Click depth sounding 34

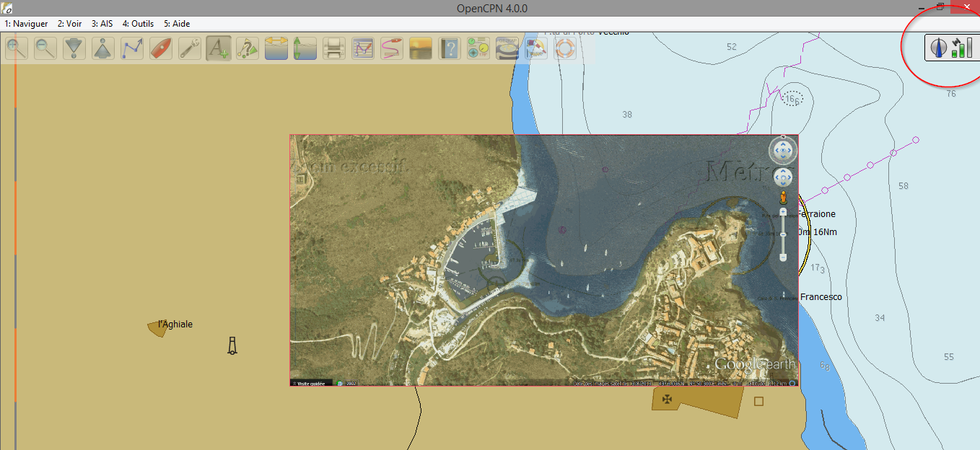click(880, 318)
